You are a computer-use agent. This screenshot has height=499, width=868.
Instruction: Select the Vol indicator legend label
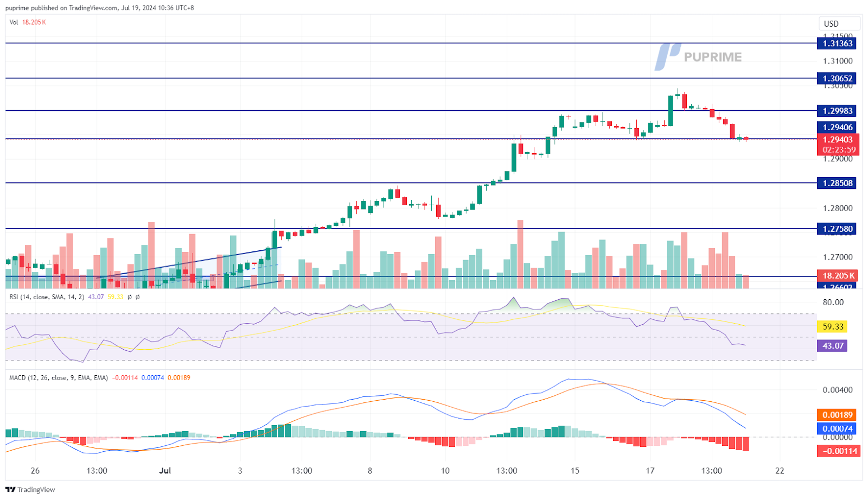coord(14,22)
